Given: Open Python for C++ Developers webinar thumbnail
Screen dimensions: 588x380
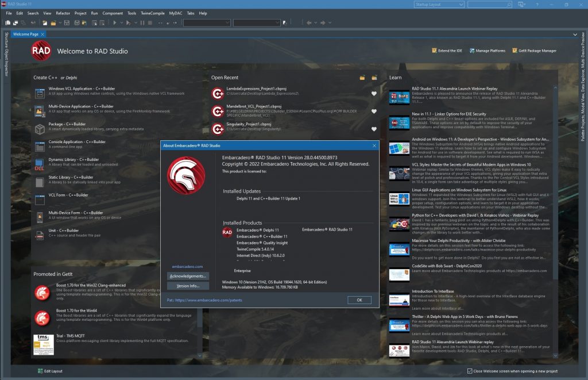Looking at the screenshot, I should coord(399,224).
